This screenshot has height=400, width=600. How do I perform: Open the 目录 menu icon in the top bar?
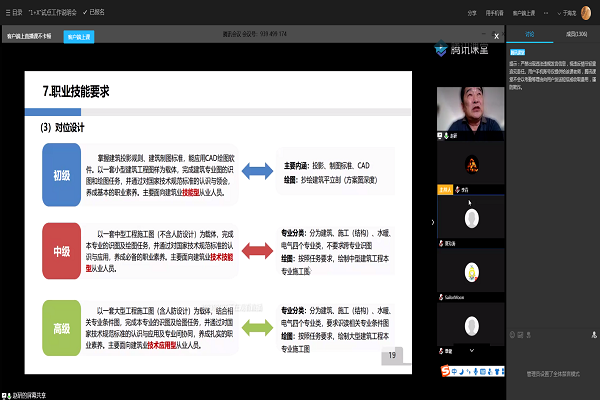click(x=6, y=15)
